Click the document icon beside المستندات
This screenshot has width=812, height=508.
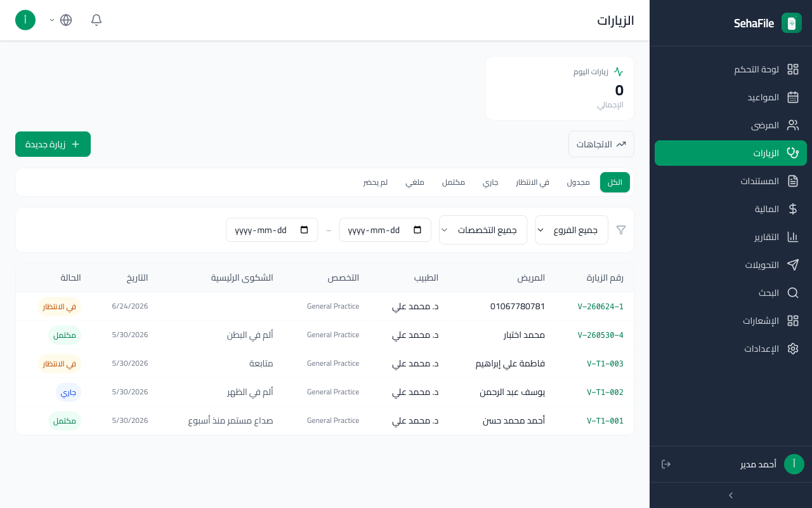click(x=793, y=181)
